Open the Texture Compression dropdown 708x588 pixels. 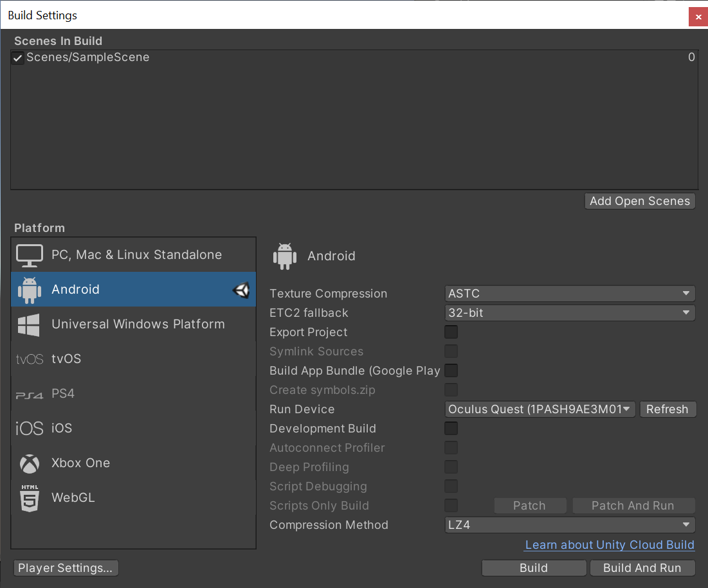pyautogui.click(x=570, y=294)
